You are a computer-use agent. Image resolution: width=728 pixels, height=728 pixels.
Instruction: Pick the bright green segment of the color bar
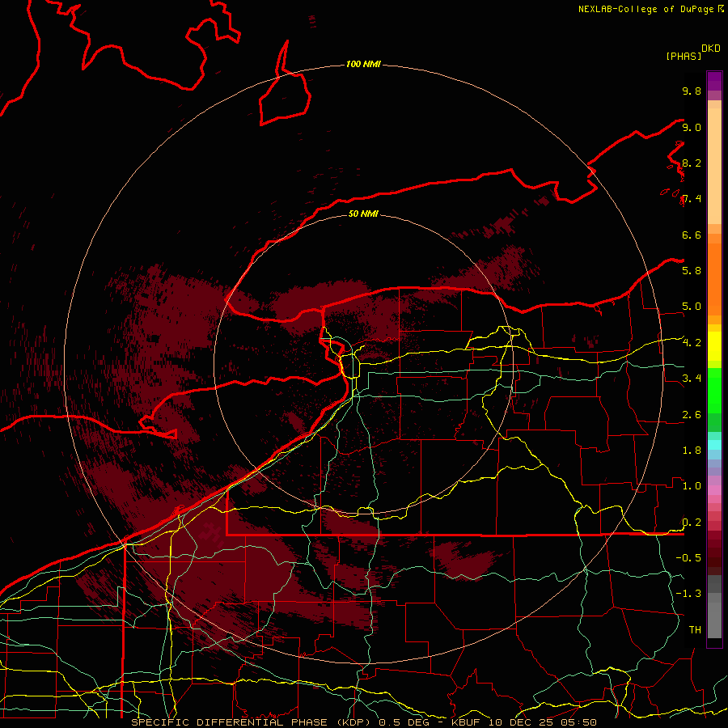coord(714,391)
